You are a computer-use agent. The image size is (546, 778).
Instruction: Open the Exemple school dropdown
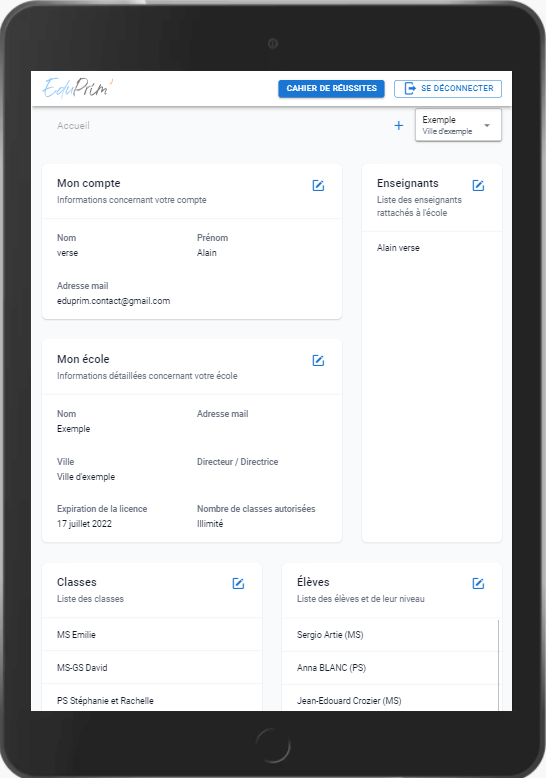click(x=458, y=125)
